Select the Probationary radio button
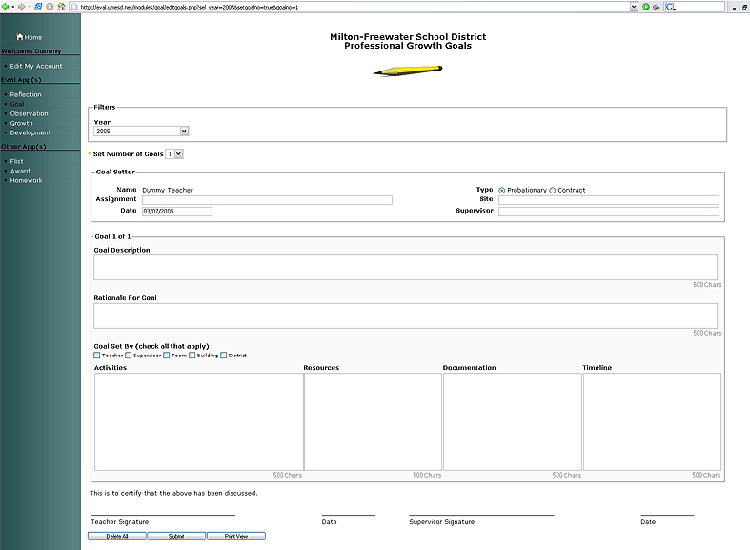The height and width of the screenshot is (550, 750). [x=501, y=190]
